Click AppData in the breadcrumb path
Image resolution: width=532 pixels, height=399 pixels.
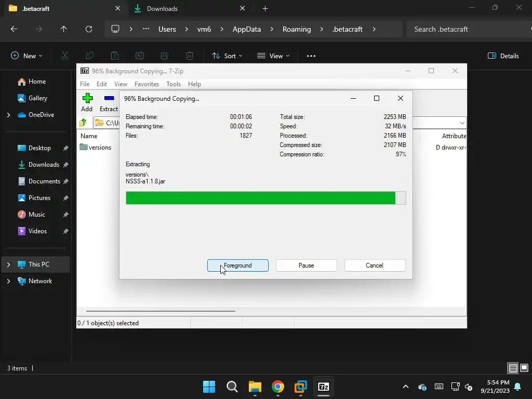(247, 29)
